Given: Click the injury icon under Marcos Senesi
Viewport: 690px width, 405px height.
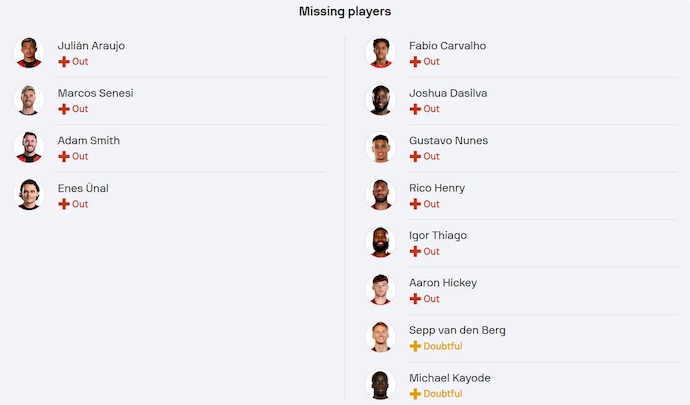Looking at the screenshot, I should [64, 109].
